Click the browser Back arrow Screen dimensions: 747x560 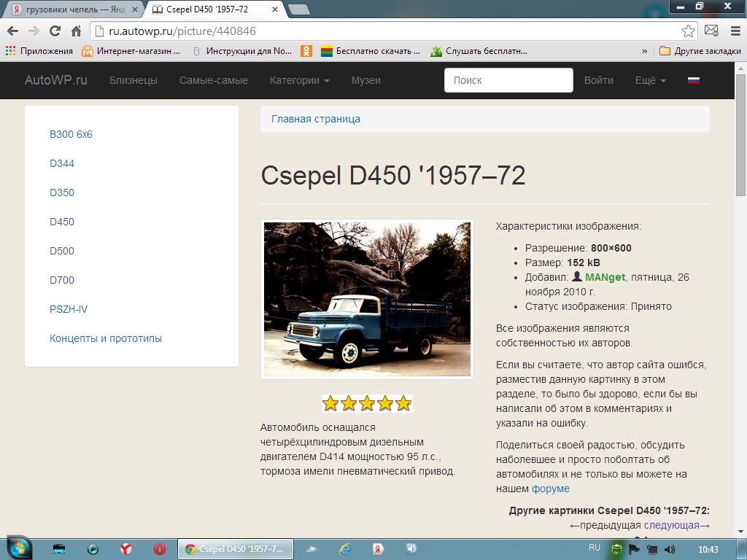12,31
